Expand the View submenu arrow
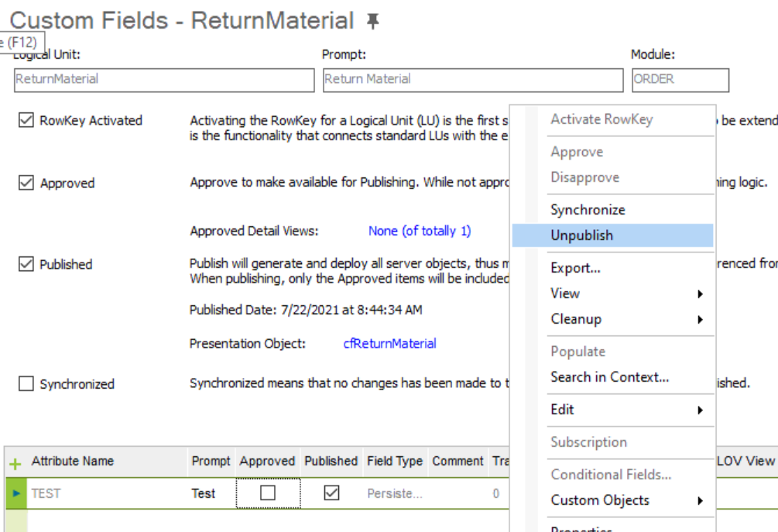This screenshot has height=532, width=778. 700,293
